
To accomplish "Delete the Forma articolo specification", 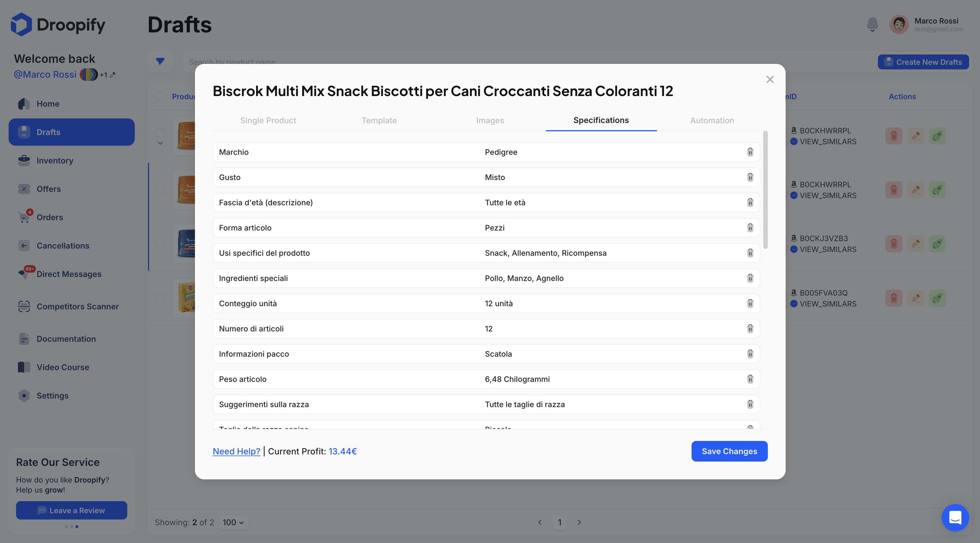I will pyautogui.click(x=750, y=228).
